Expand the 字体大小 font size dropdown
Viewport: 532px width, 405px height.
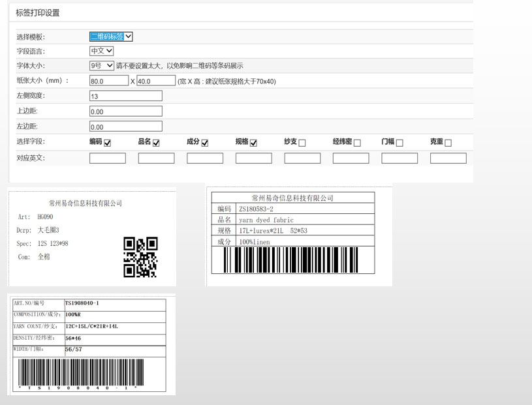tap(102, 65)
